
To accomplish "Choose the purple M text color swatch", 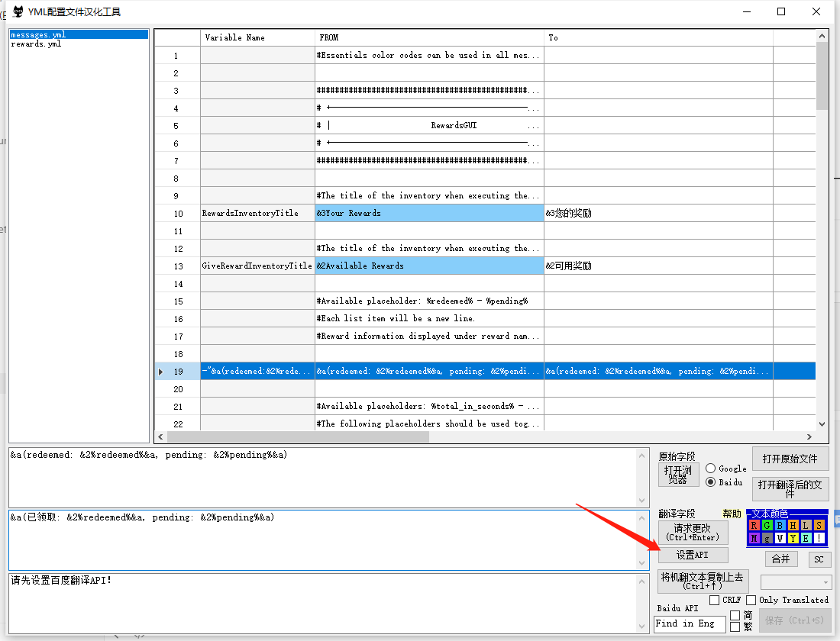I will 754,538.
